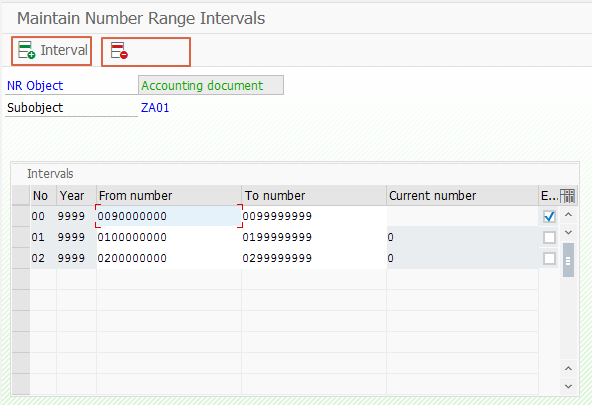The height and width of the screenshot is (405, 592).
Task: Tick the External checkbox for interval 01
Action: 549,237
